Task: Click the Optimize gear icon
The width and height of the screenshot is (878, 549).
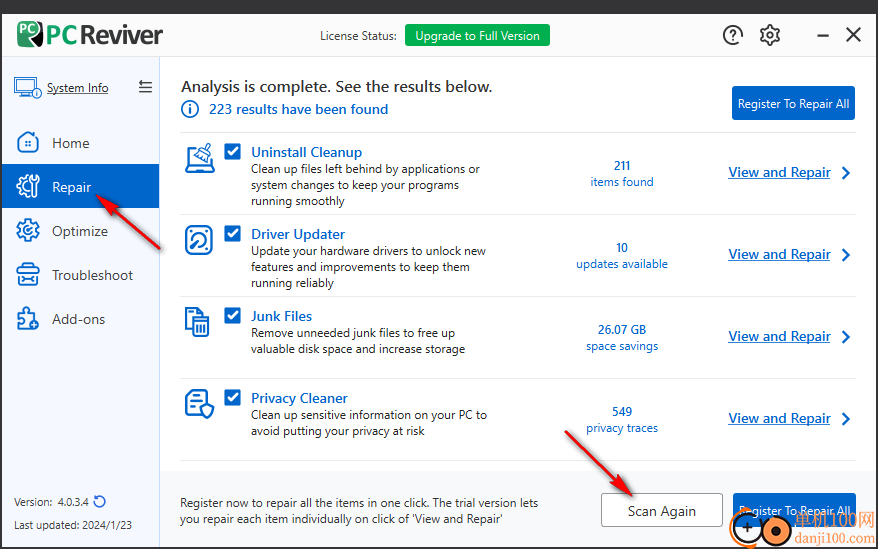Action: tap(27, 231)
